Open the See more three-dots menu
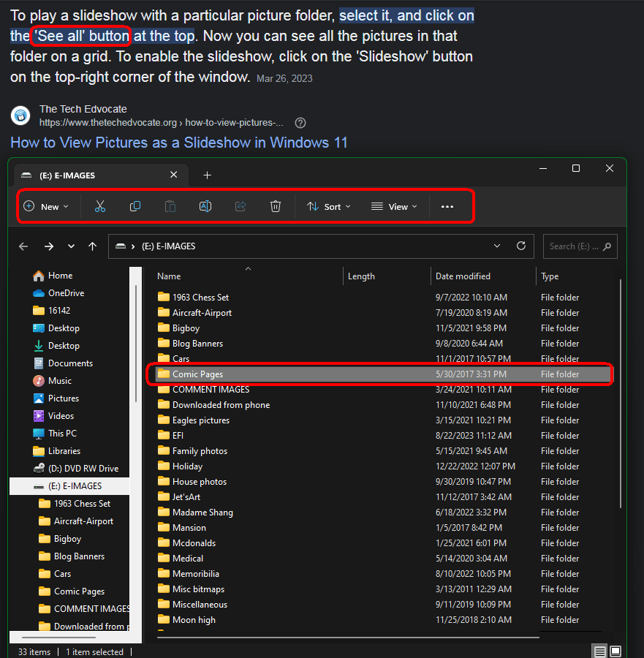 point(447,206)
